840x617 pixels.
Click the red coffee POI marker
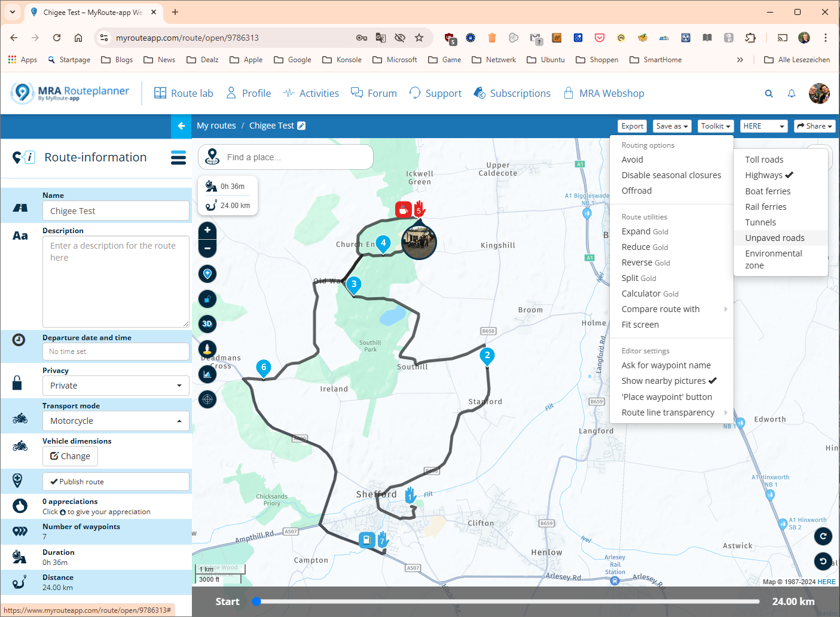coord(403,210)
